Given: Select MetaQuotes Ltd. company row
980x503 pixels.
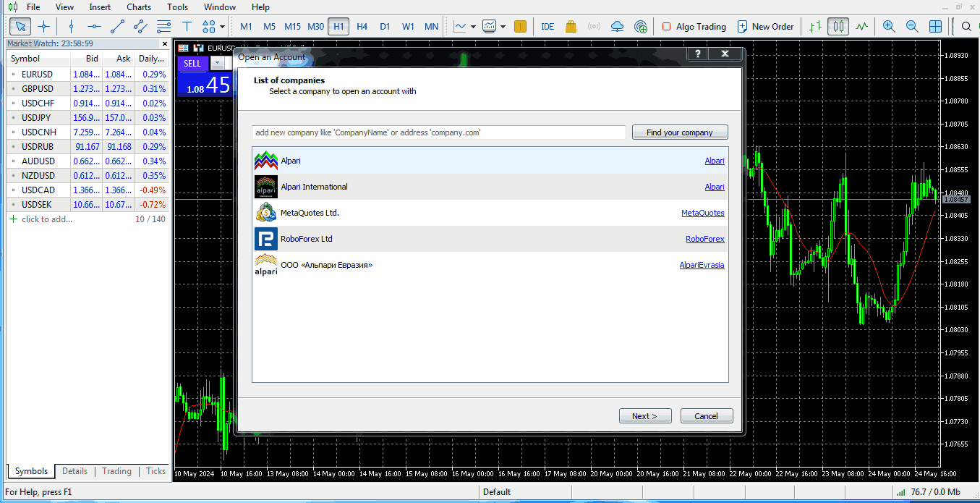Looking at the screenshot, I should coord(490,213).
